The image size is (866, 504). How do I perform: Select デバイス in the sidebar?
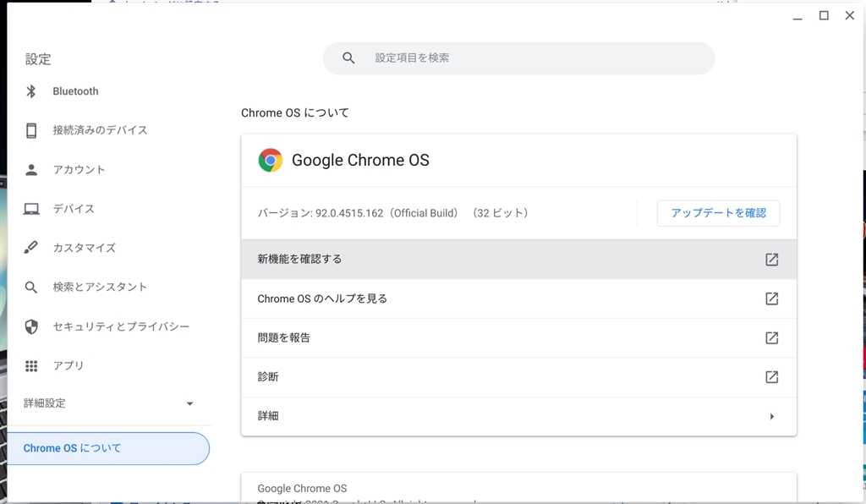[74, 209]
